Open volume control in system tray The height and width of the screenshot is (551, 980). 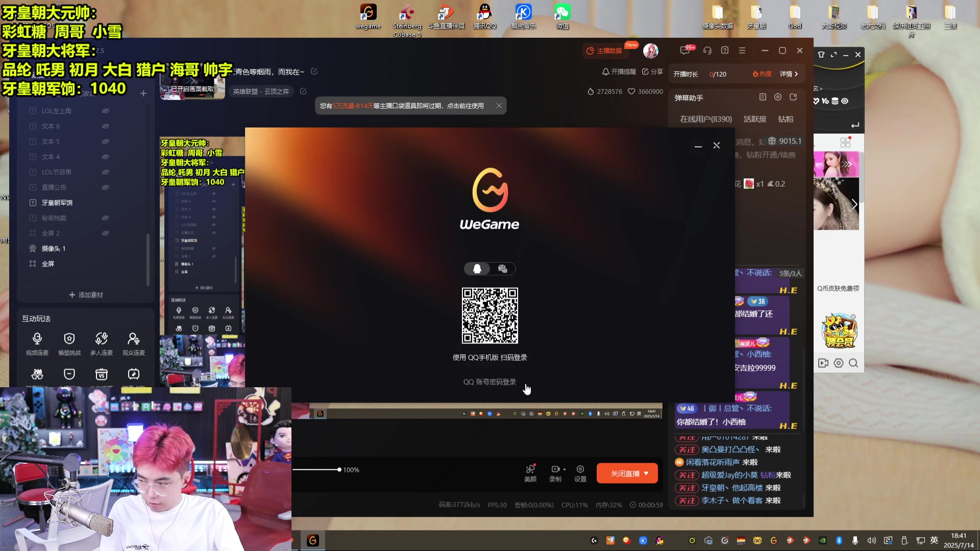click(x=871, y=540)
